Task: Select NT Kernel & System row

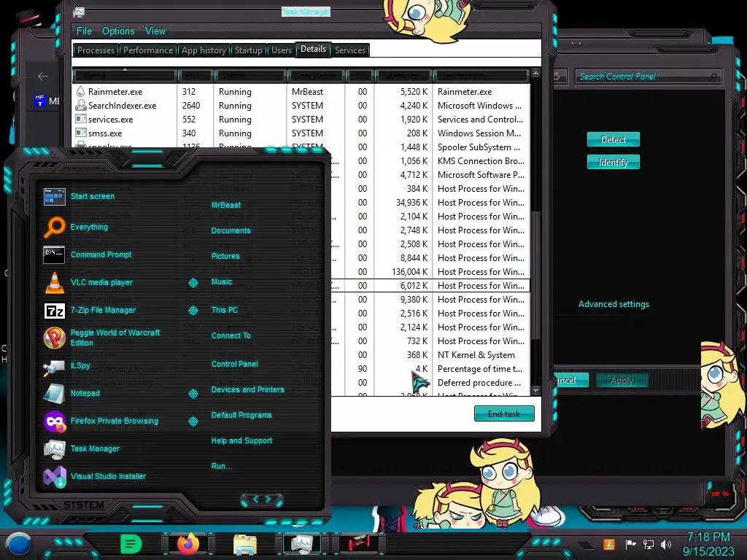Action: tap(430, 355)
